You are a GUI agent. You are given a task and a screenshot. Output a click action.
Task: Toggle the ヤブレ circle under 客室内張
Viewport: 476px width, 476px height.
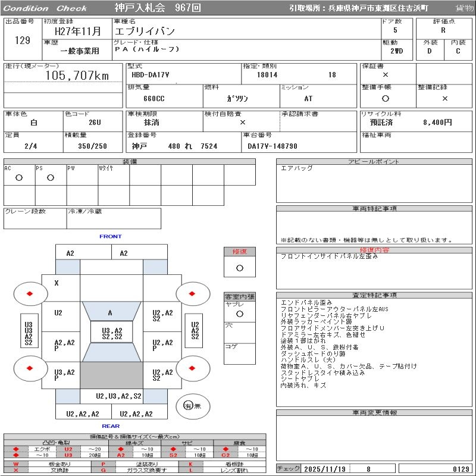239,313
